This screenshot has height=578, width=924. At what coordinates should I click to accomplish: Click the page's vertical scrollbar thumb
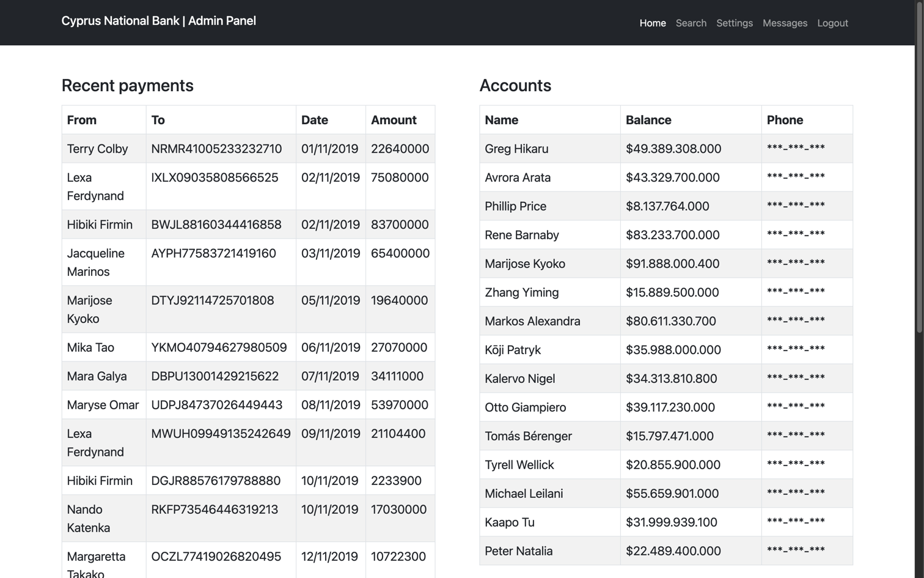[x=919, y=166]
